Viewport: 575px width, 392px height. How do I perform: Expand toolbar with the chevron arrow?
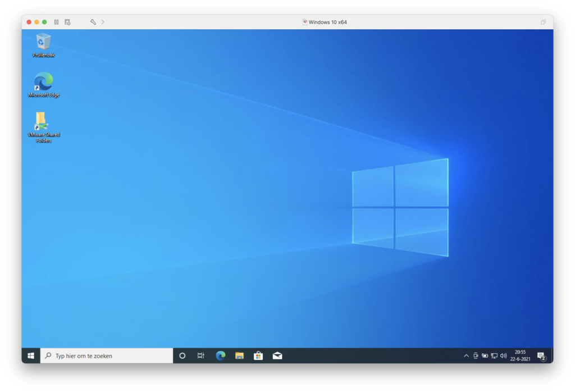pyautogui.click(x=103, y=22)
